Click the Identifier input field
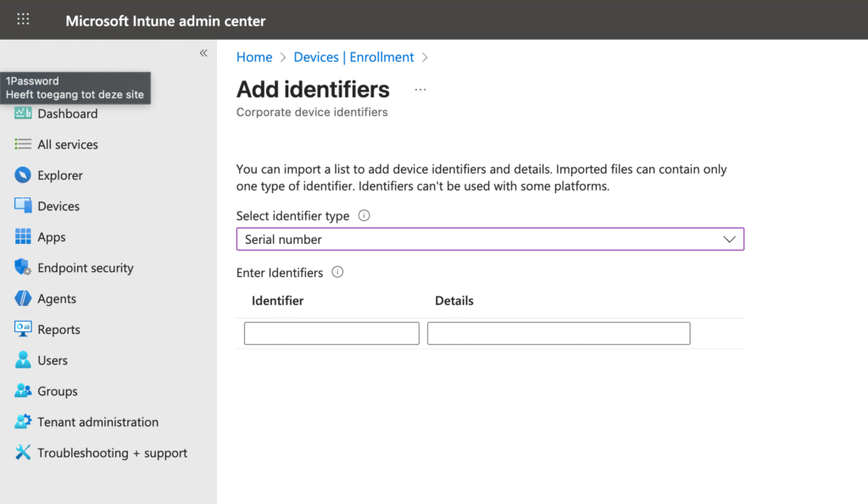868x504 pixels. (x=331, y=333)
